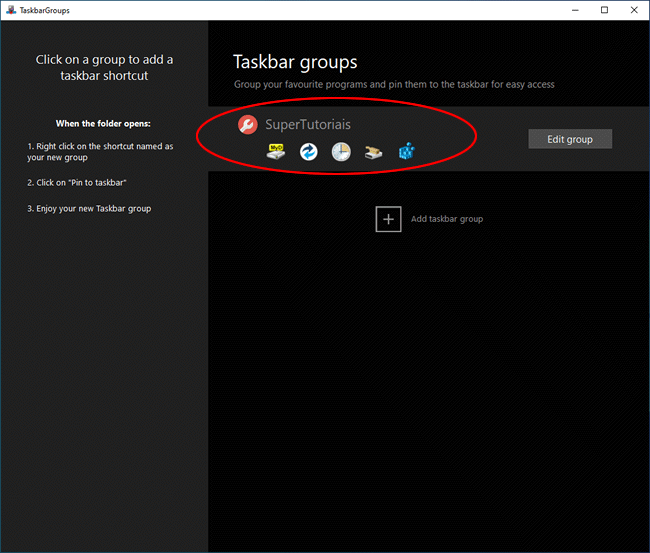The height and width of the screenshot is (553, 650).
Task: Select the SuperTutoriais group name
Action: (308, 125)
